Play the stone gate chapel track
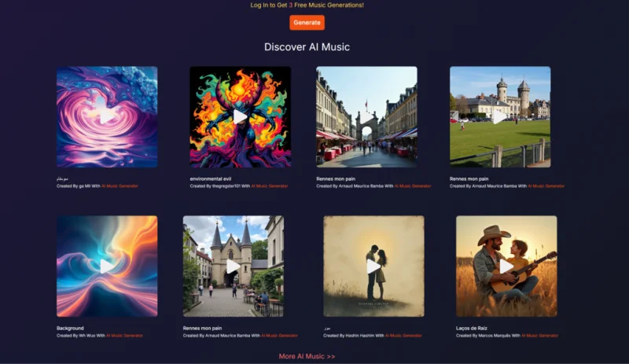This screenshot has height=364, width=629. (233, 266)
